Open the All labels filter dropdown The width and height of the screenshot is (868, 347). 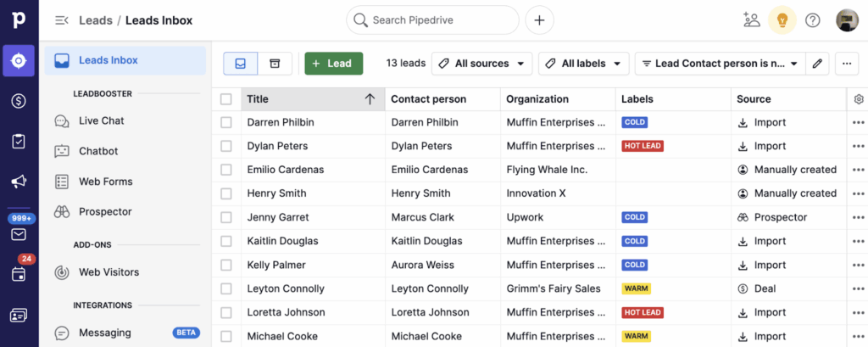click(x=583, y=64)
